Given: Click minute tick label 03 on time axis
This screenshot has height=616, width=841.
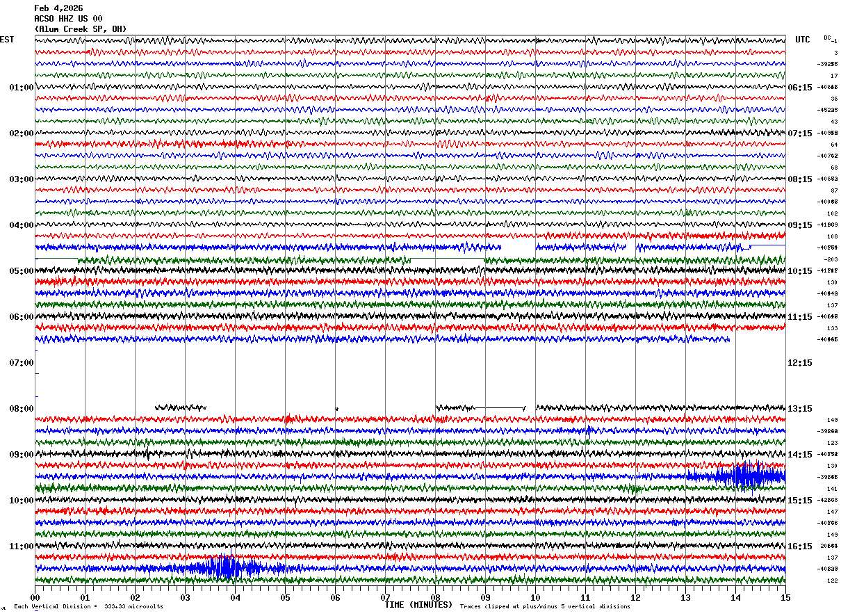Looking at the screenshot, I should click(x=185, y=597).
